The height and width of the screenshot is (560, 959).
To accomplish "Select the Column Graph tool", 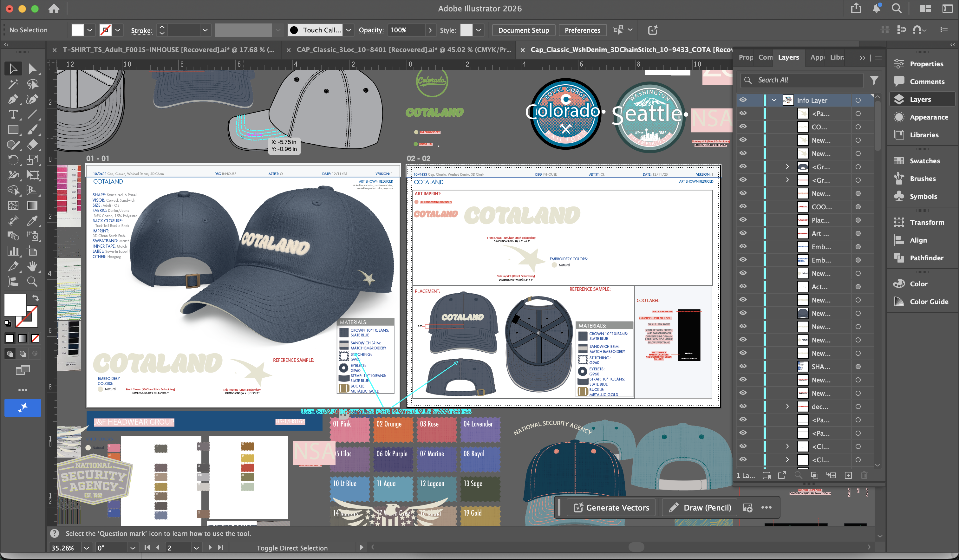I will click(x=13, y=251).
